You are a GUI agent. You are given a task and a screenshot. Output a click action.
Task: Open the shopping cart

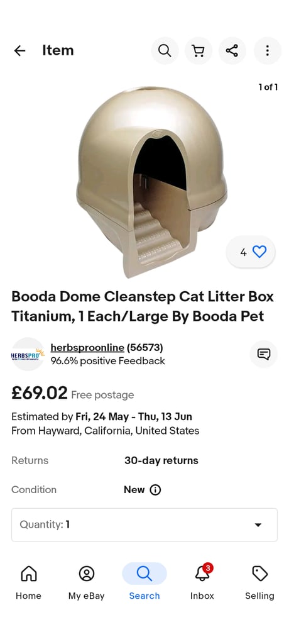[199, 50]
